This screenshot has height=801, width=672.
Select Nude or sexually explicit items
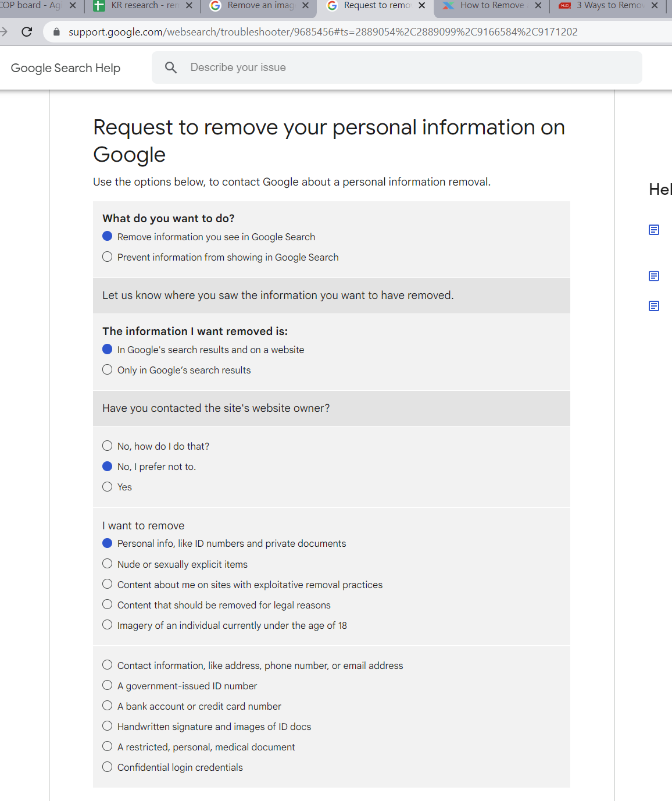[107, 563]
